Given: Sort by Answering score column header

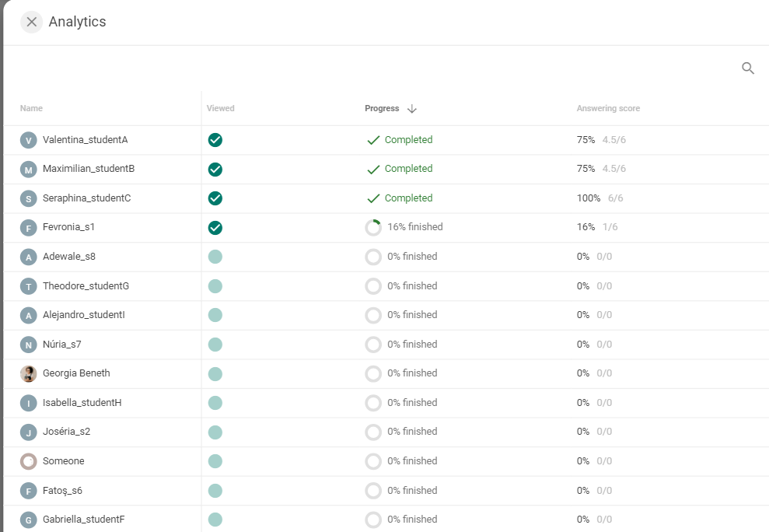Looking at the screenshot, I should click(608, 108).
